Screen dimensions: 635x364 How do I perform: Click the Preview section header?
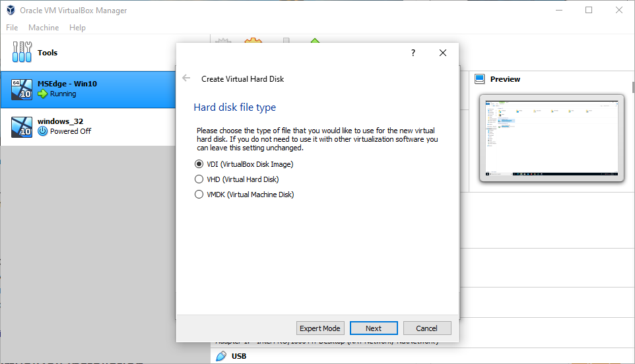pos(505,79)
